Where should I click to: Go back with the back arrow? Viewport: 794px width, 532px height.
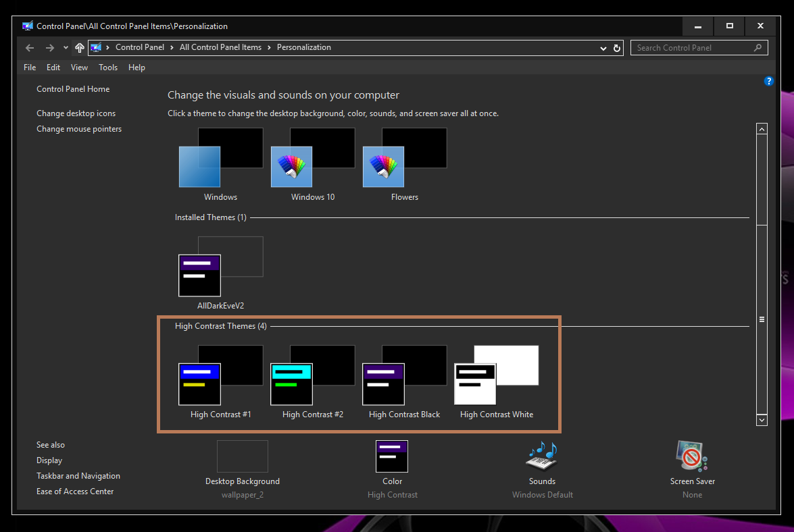tap(30, 47)
